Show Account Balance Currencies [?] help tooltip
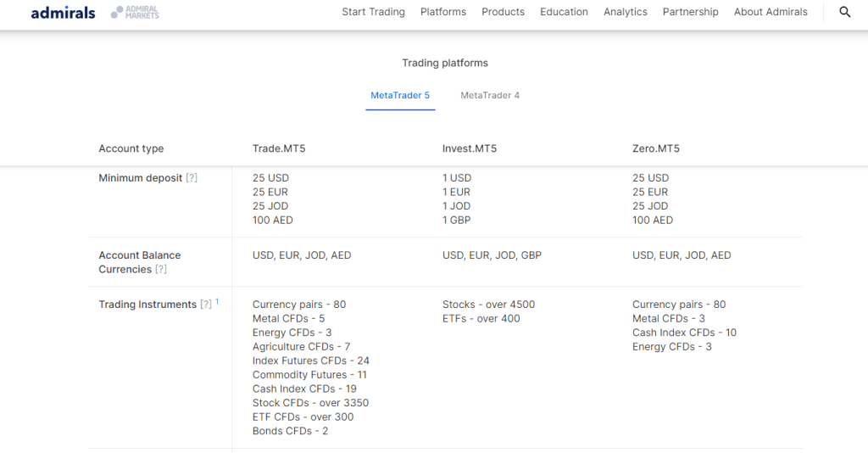 (160, 269)
